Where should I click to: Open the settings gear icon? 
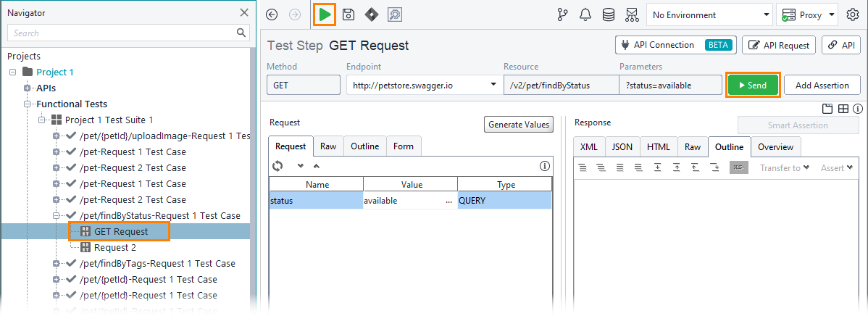[853, 15]
